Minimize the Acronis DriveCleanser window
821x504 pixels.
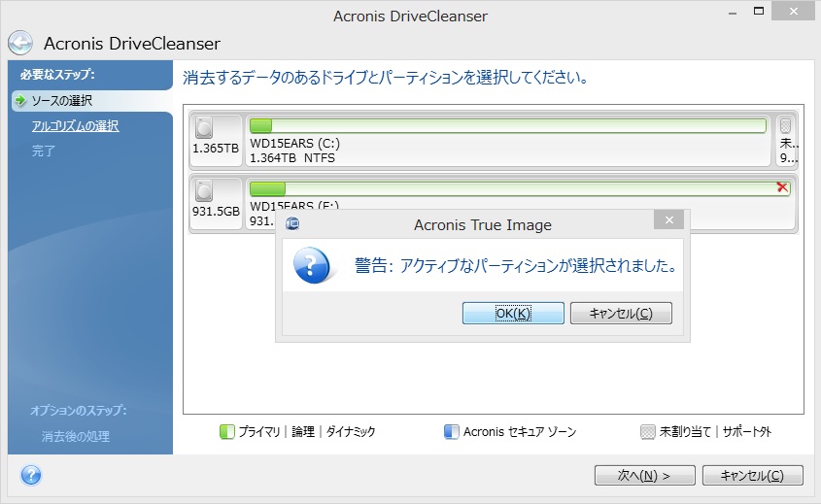(733, 13)
